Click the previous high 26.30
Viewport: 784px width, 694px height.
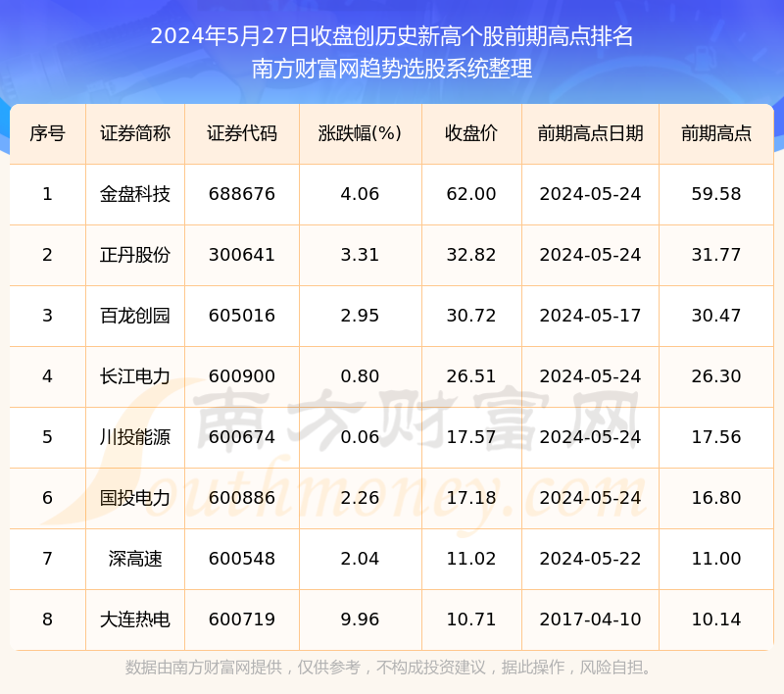pyautogui.click(x=716, y=376)
